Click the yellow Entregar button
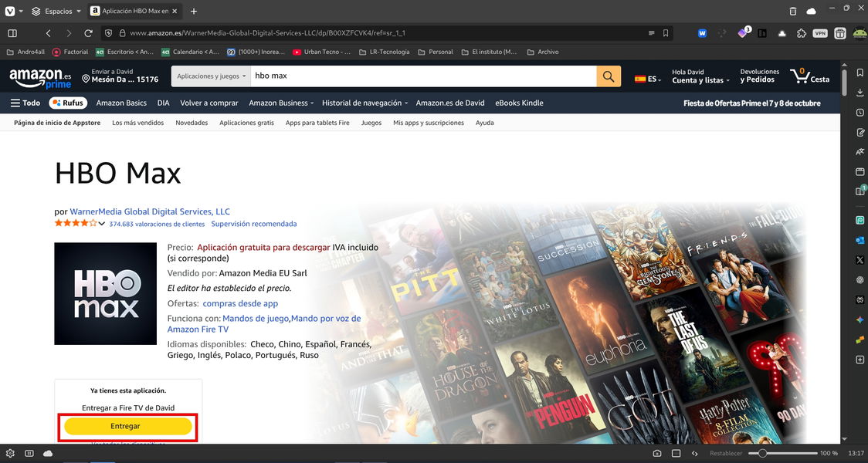 click(x=127, y=426)
